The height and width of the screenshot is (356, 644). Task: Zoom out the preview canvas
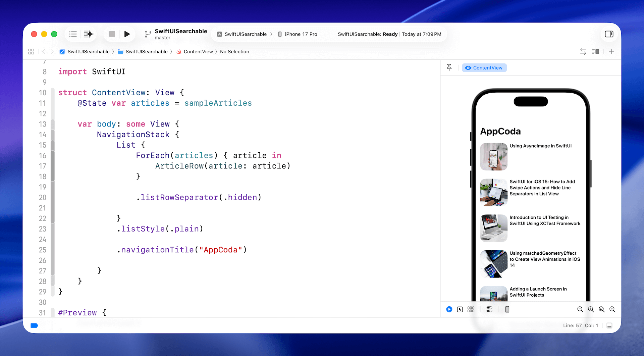[580, 309]
